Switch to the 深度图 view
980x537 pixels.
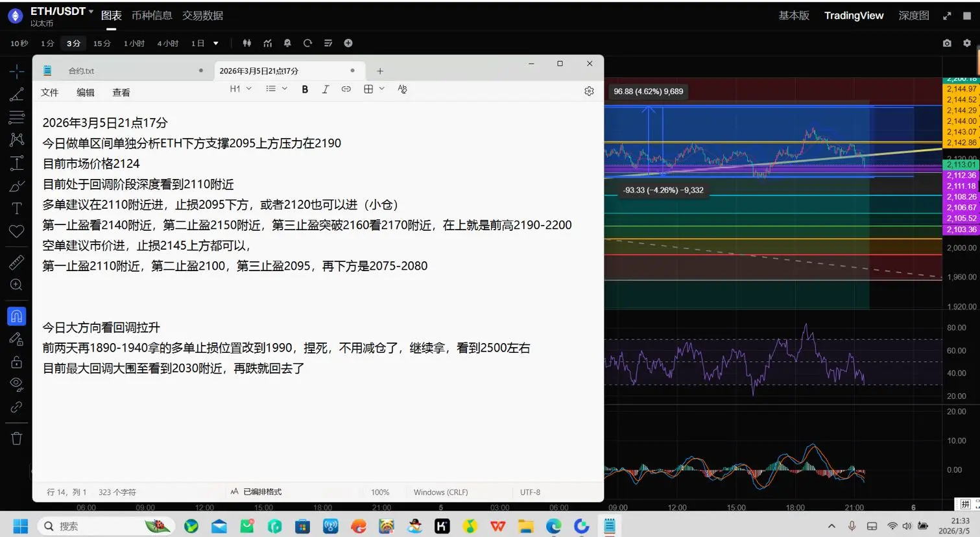[x=914, y=16]
